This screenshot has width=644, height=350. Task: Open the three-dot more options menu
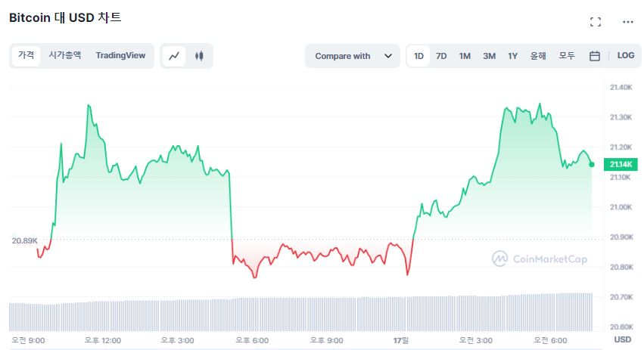(x=627, y=22)
